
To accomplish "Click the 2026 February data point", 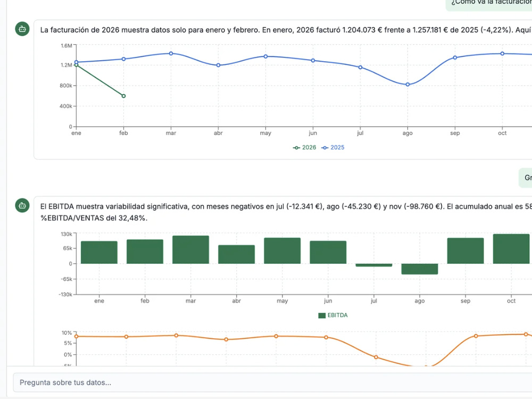I will pyautogui.click(x=123, y=96).
